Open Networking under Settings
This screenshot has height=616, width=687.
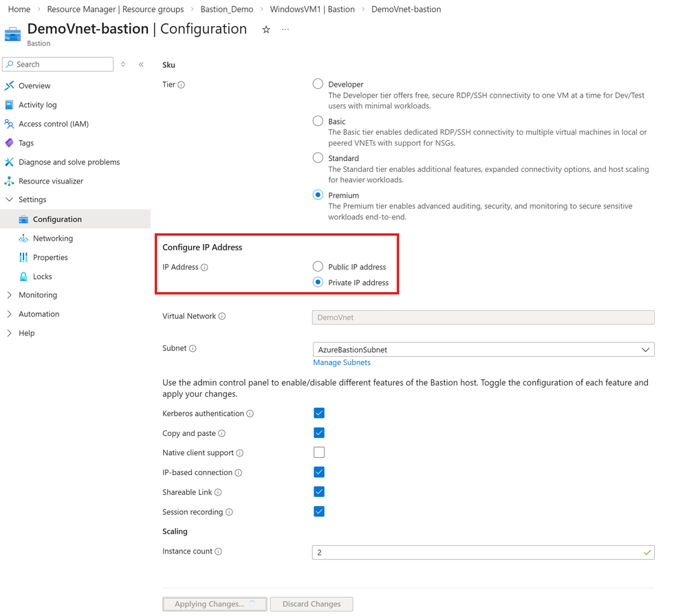[53, 239]
